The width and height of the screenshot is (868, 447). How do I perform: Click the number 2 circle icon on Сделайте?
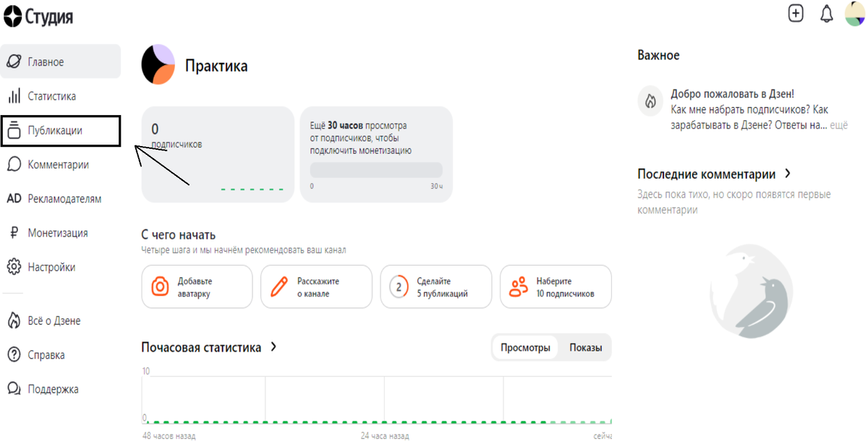(x=399, y=287)
